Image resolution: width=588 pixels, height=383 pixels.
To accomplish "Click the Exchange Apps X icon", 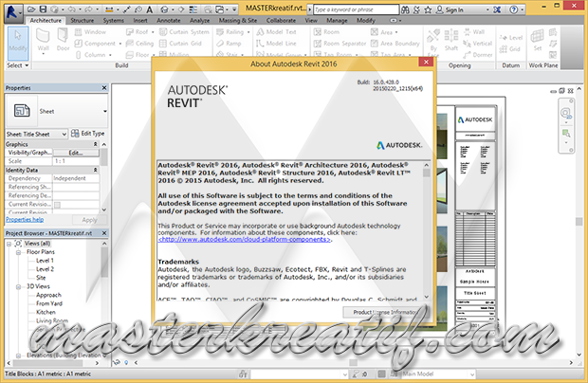I will (x=497, y=9).
